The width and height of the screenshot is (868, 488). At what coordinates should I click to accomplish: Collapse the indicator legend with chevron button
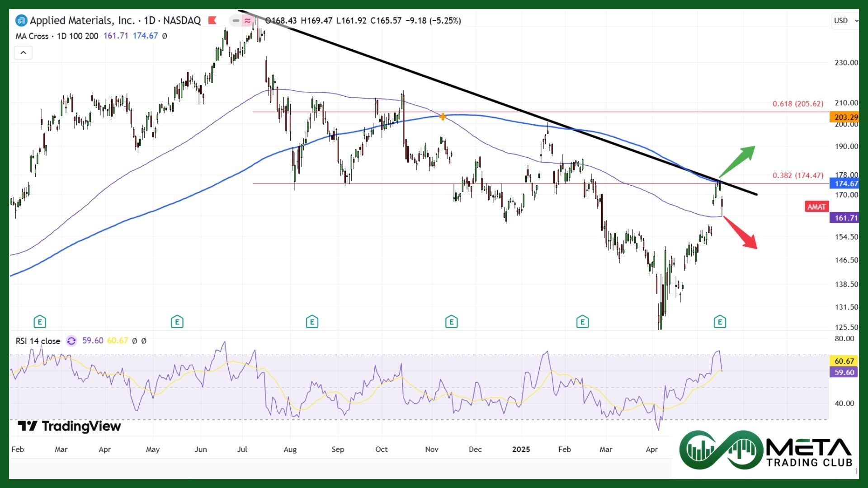(23, 53)
